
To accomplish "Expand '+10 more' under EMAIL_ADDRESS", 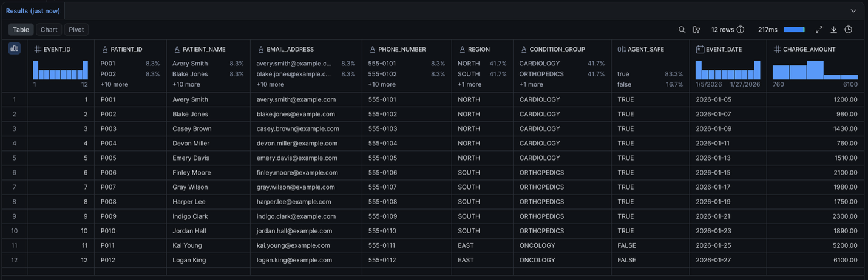I will pos(270,84).
